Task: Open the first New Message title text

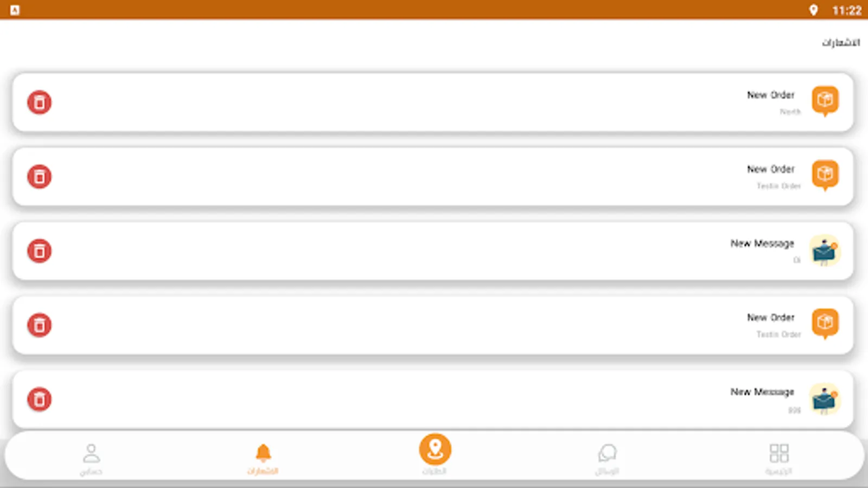Action: point(762,243)
